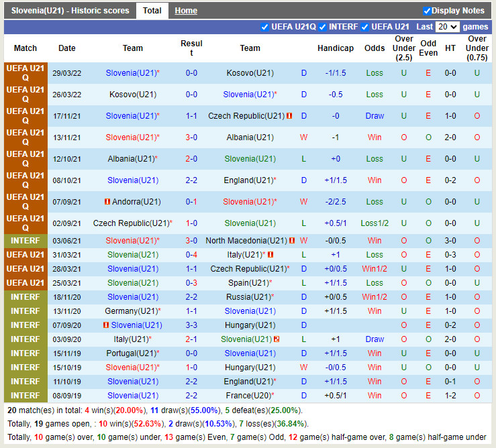Screen dimensions: 496x448
Task: Select the Total tab
Action: (x=152, y=11)
